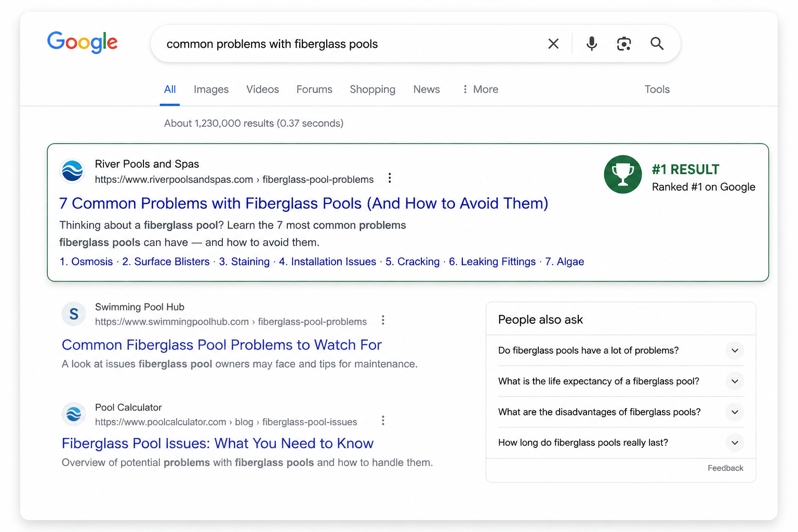
Task: Click the River Pools and Spas favicon
Action: pos(73,171)
